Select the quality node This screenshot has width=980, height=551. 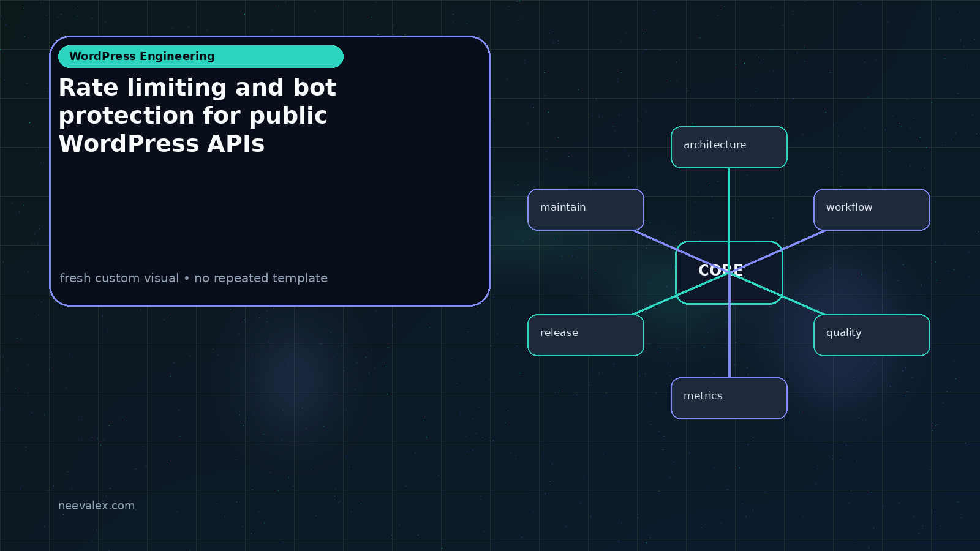click(872, 335)
